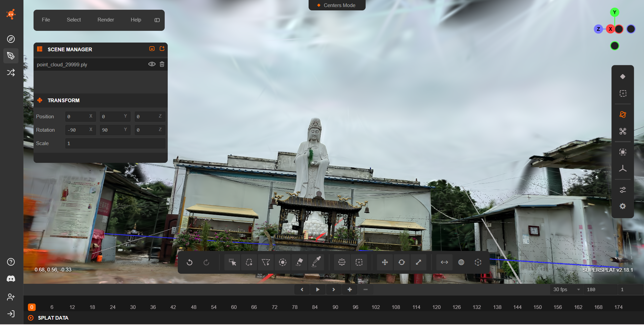Select the lasso selection tool

(x=249, y=262)
